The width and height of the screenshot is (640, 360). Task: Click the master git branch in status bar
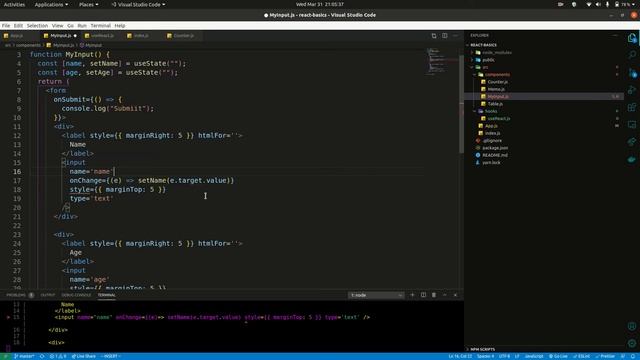coord(24,356)
